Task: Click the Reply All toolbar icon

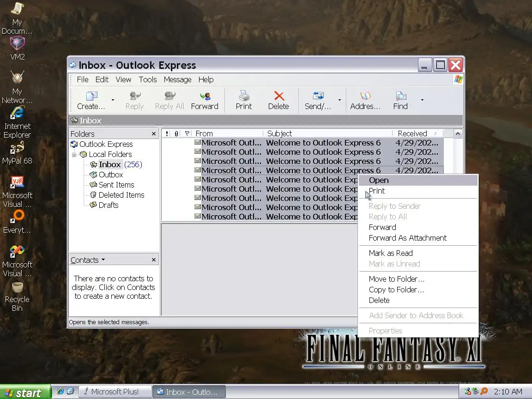Action: [169, 96]
